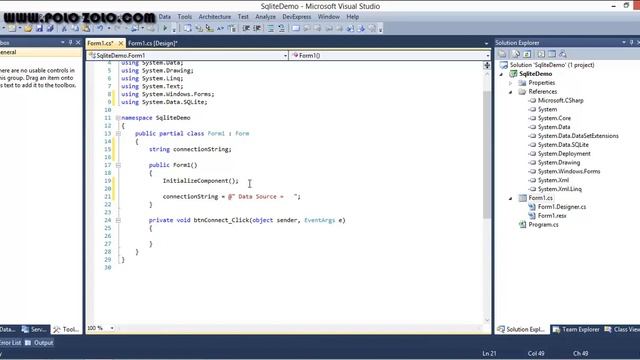Click the Open File toolbar icon

(28, 29)
